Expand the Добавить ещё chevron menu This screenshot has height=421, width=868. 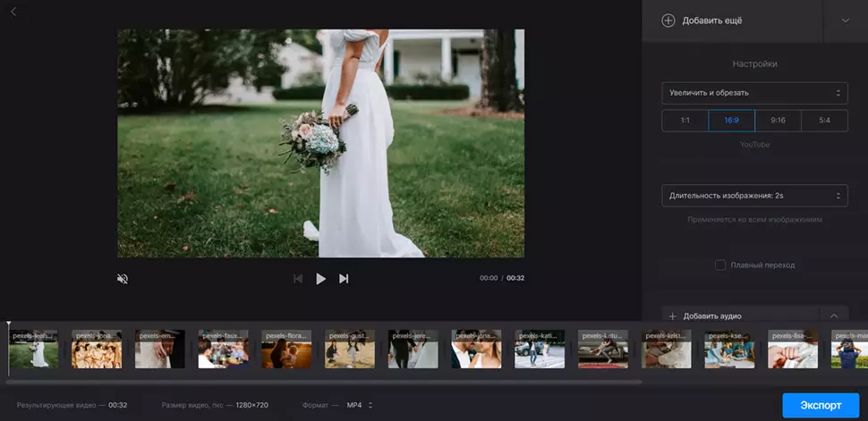tap(846, 21)
